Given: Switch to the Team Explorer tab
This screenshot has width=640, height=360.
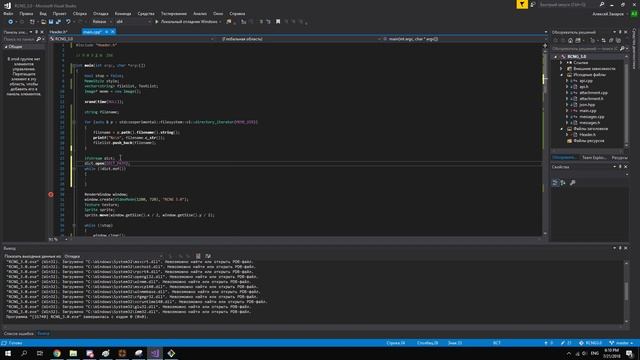Looking at the screenshot, I should coord(593,158).
